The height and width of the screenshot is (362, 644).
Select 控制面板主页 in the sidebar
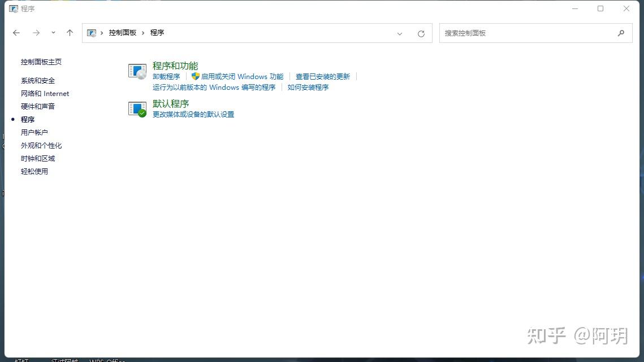pyautogui.click(x=41, y=62)
